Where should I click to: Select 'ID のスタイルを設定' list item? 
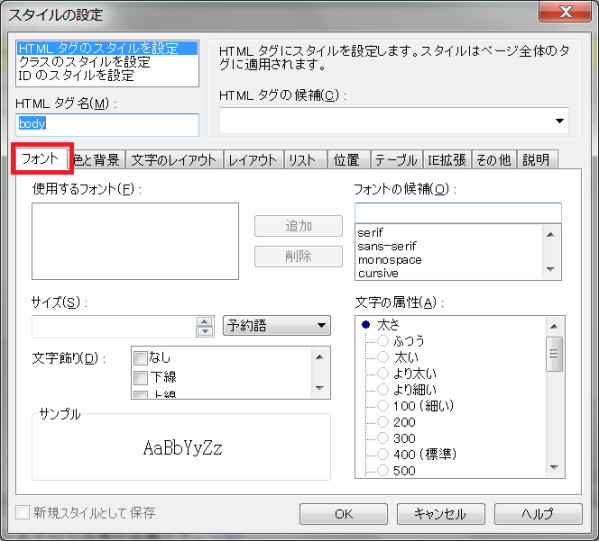pos(107,76)
